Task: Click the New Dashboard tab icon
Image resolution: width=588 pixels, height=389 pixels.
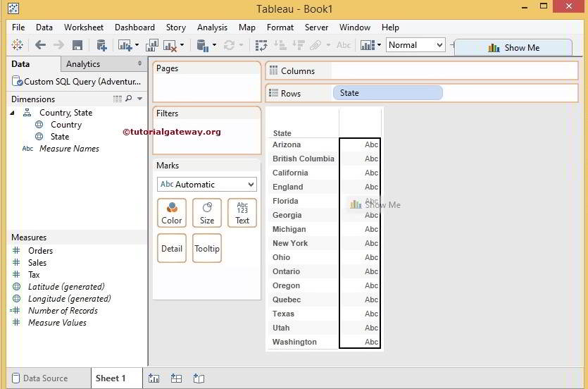Action: point(176,378)
